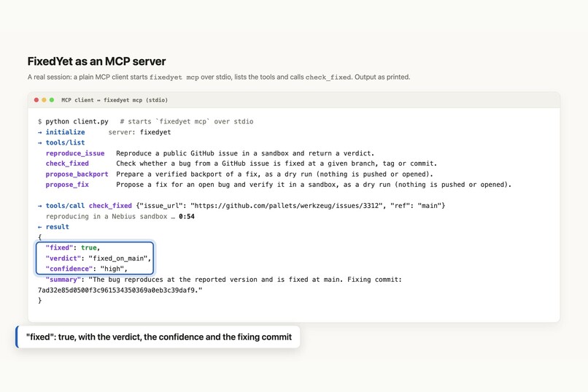Image resolution: width=588 pixels, height=392 pixels.
Task: Click the '"verdict": "fixed_on_main"' line
Action: point(98,258)
